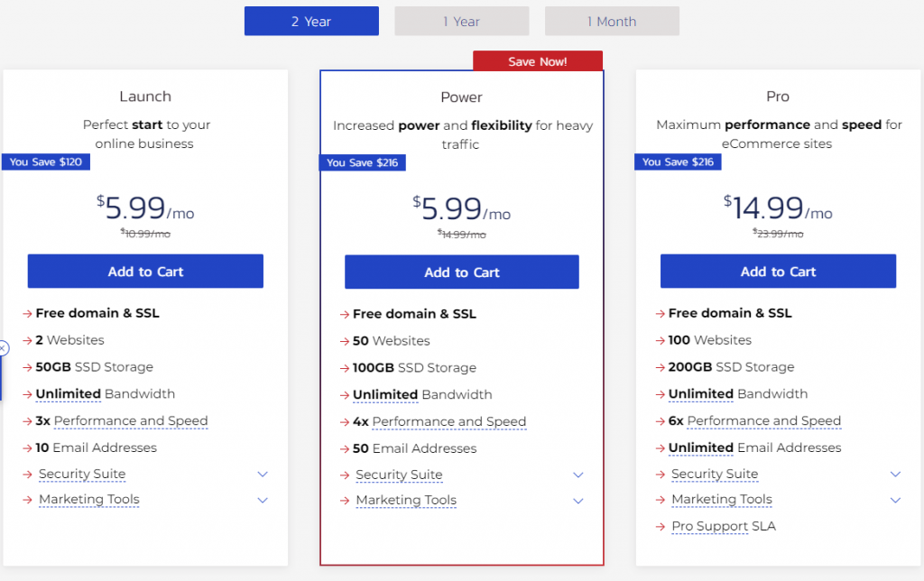The height and width of the screenshot is (581, 924).
Task: Add the Pro plan to cart
Action: (x=778, y=272)
